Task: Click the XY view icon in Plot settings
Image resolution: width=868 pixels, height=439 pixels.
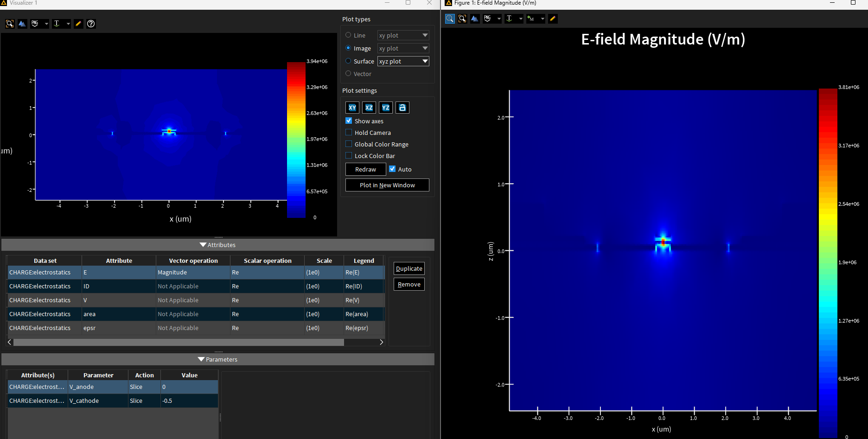Action: (352, 108)
